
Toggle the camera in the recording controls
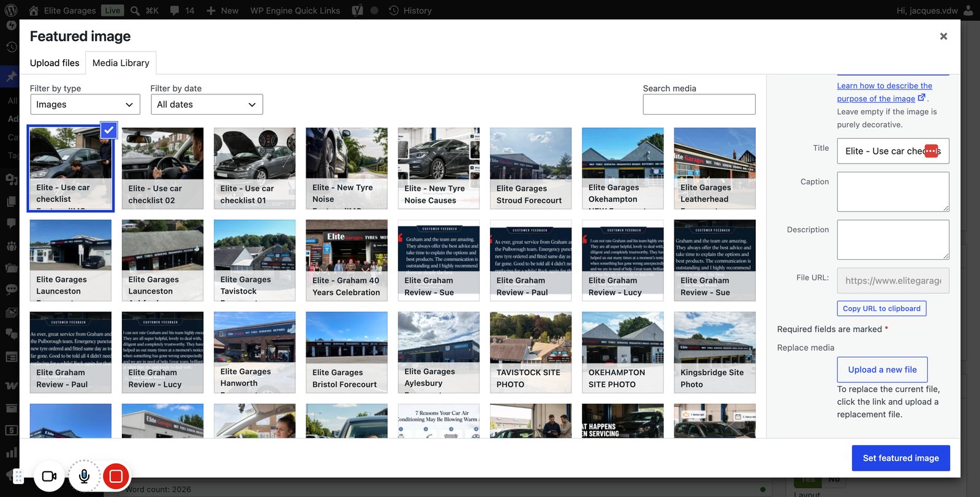click(x=49, y=476)
